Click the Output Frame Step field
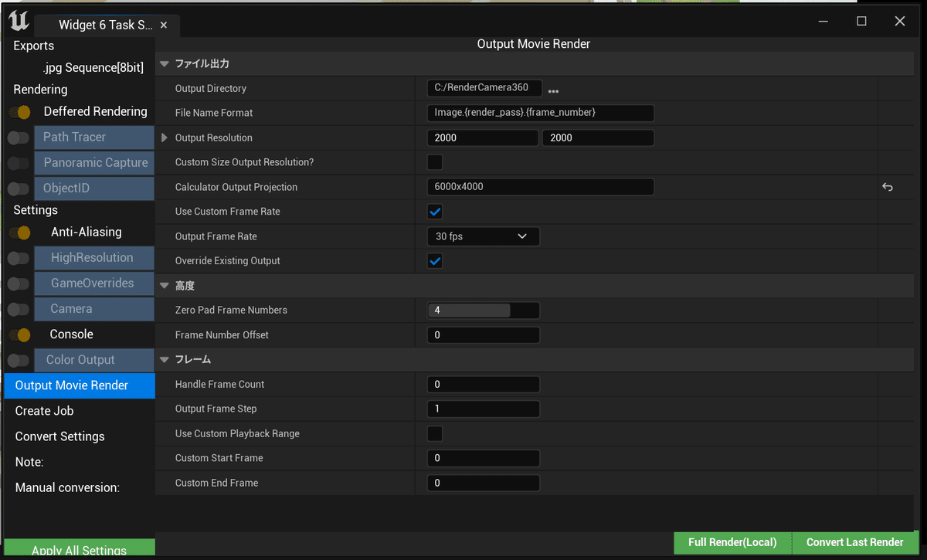 (x=484, y=409)
